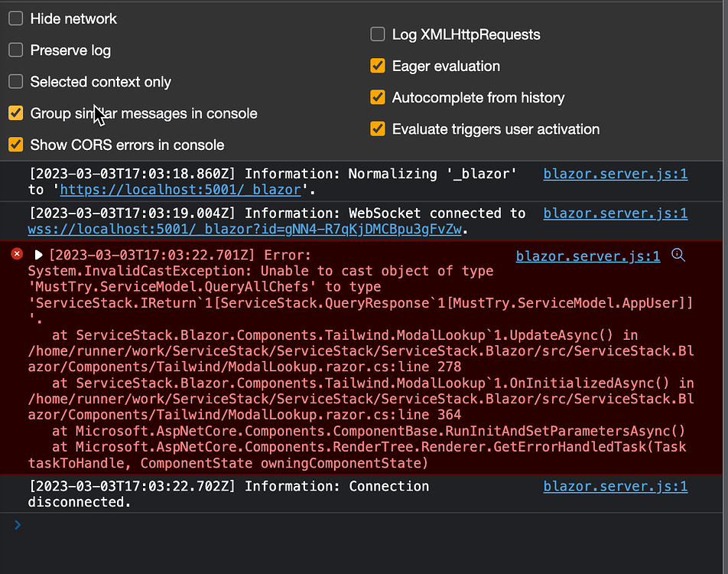This screenshot has width=728, height=574.
Task: Enable the Hide network checkbox
Action: pyautogui.click(x=16, y=18)
